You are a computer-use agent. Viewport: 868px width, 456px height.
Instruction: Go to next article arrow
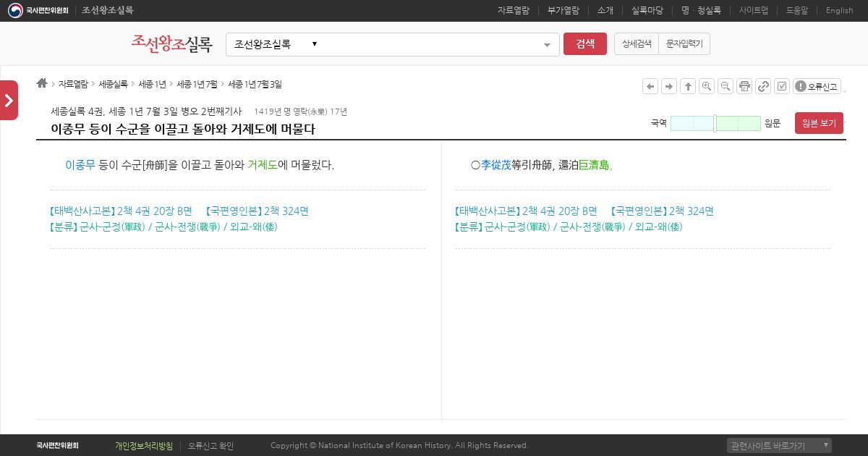tap(669, 86)
